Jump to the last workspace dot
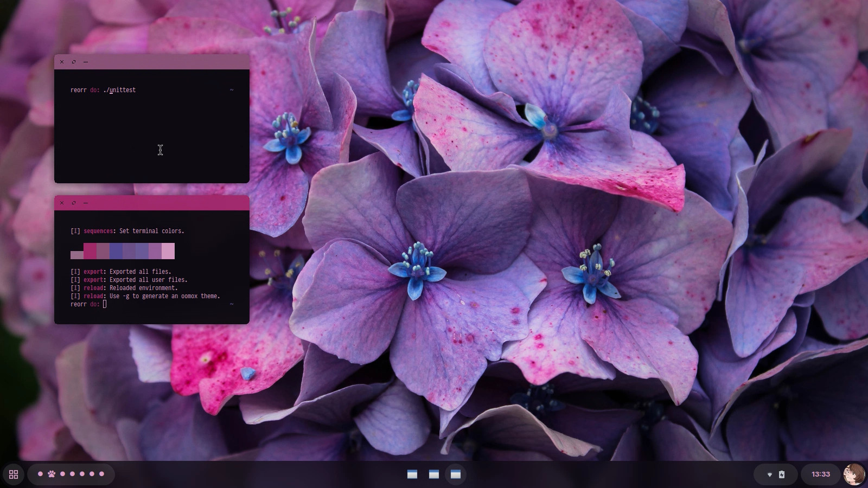Image resolution: width=868 pixels, height=488 pixels. 101,474
